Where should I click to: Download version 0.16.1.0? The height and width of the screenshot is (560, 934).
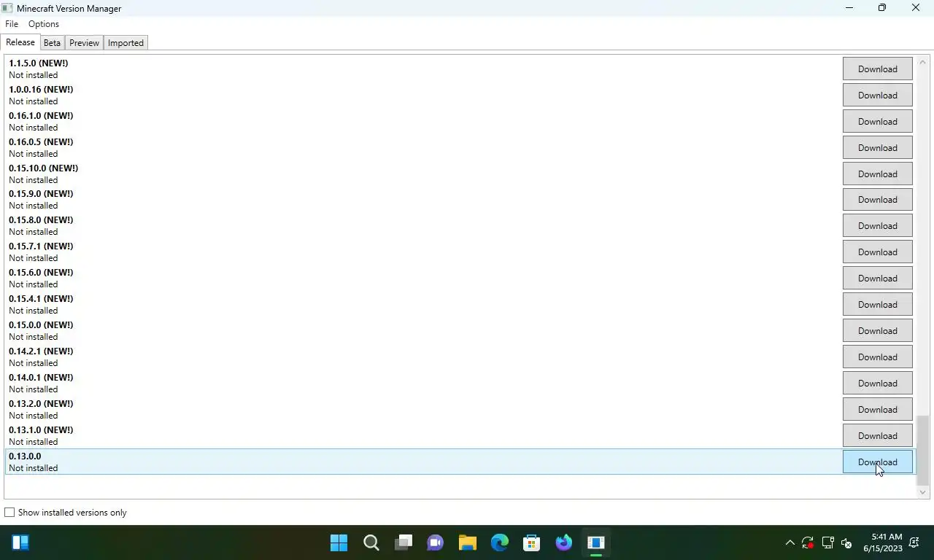click(x=878, y=121)
